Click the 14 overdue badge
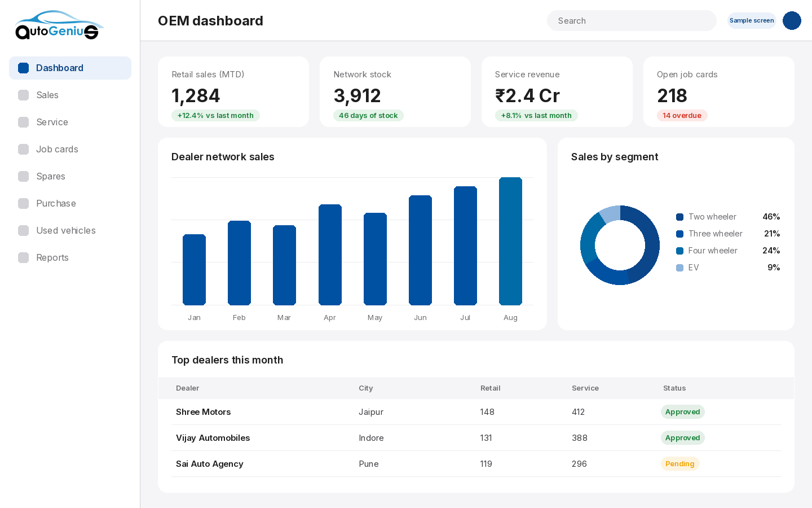This screenshot has width=812, height=508. [x=682, y=116]
